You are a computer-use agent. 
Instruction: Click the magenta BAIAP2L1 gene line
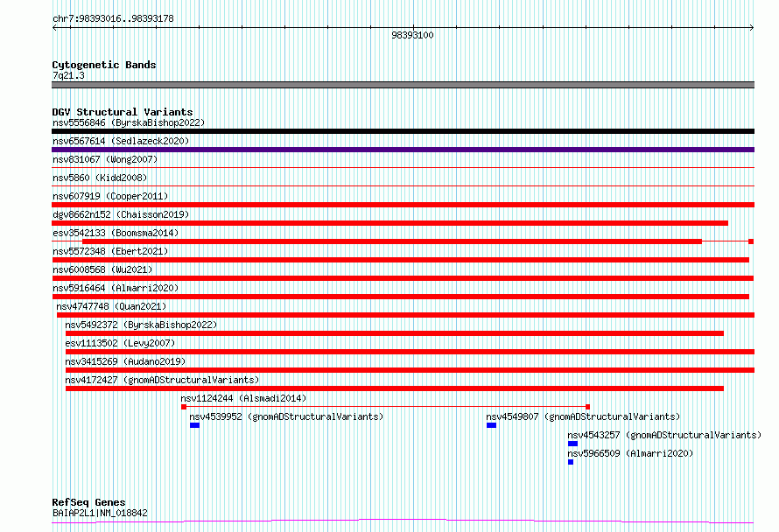click(x=403, y=521)
